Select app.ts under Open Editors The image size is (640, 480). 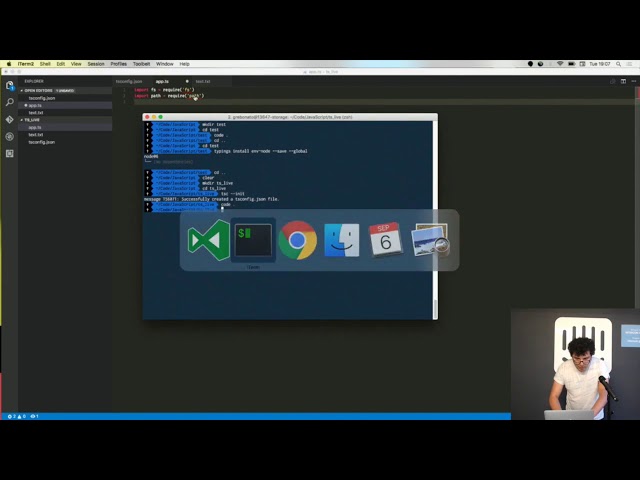click(x=65, y=105)
